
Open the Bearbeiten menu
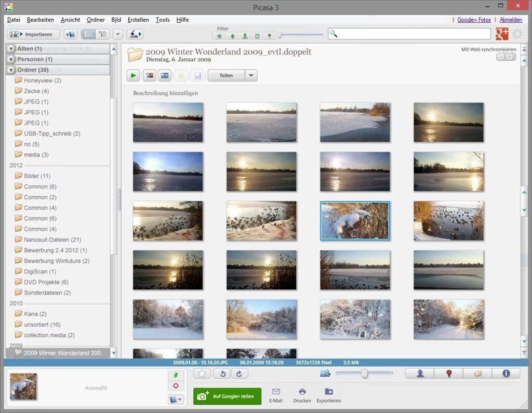pyautogui.click(x=41, y=20)
